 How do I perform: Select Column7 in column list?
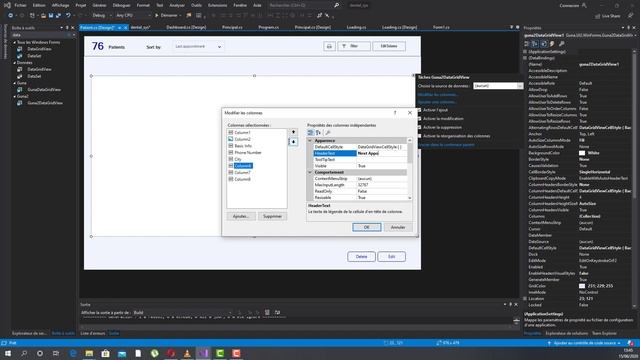pos(242,172)
